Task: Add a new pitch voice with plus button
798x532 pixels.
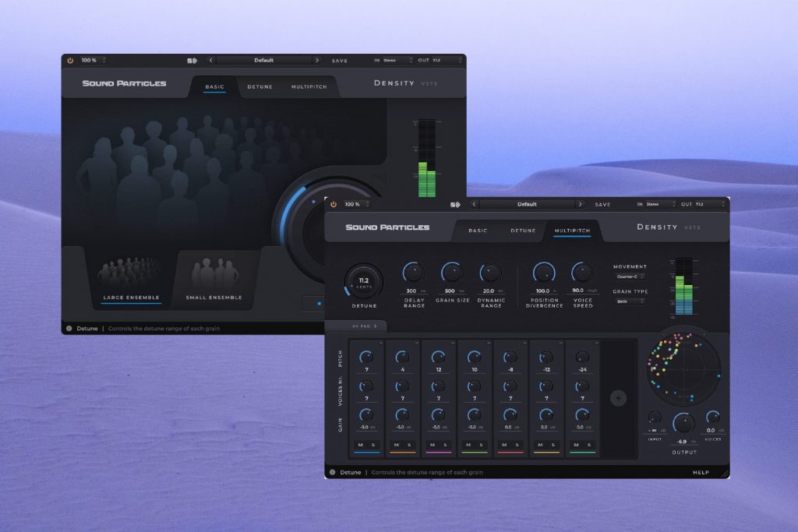Action: (x=618, y=398)
